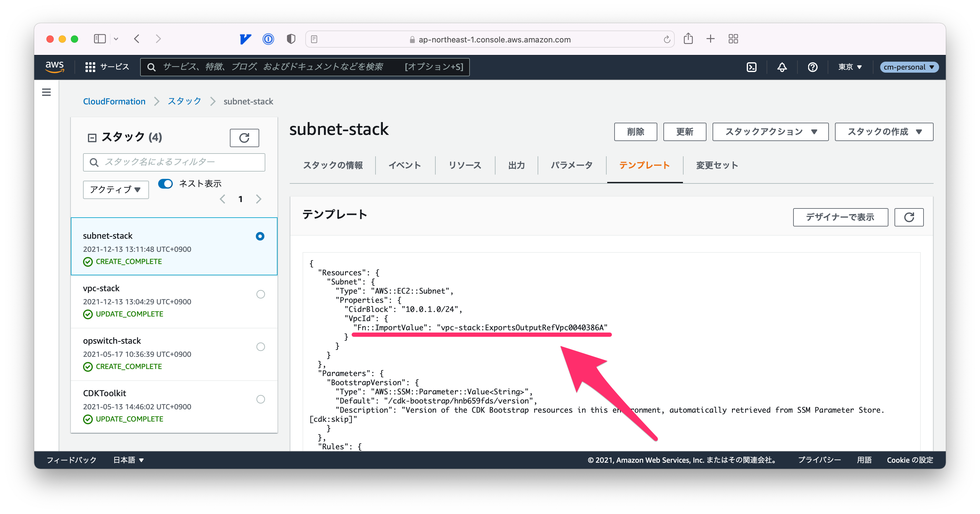The width and height of the screenshot is (980, 514).
Task: Click the 削除 delete button
Action: pyautogui.click(x=635, y=132)
